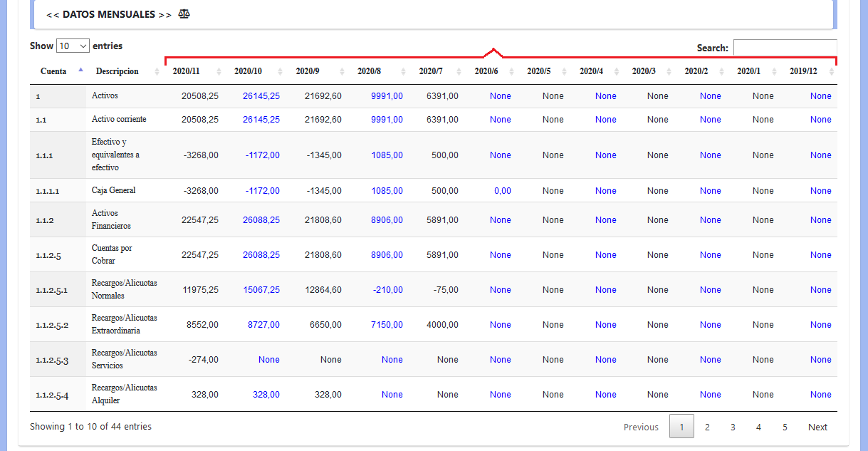868x451 pixels.
Task: Go to the Previous page
Action: 641,427
